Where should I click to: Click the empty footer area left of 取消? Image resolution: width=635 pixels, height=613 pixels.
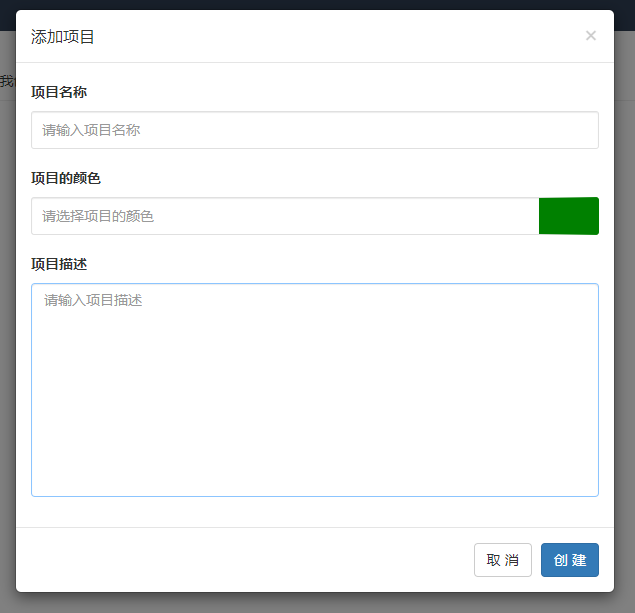[x=240, y=560]
